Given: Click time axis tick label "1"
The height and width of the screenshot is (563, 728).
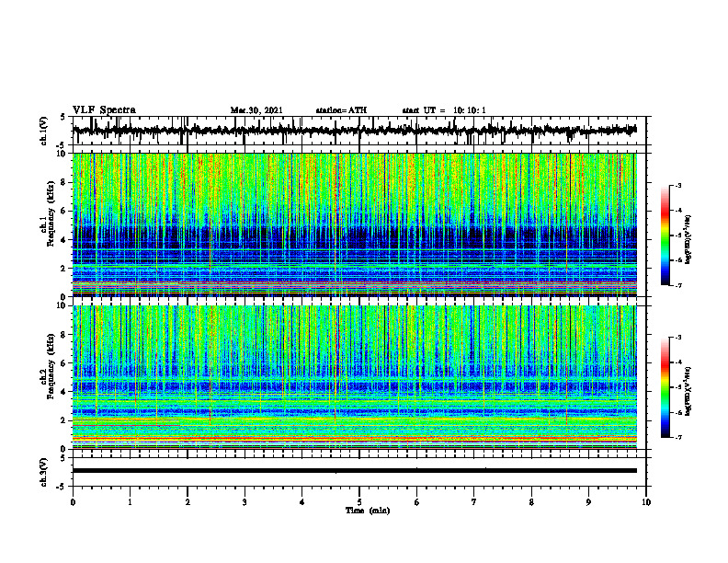Looking at the screenshot, I should coord(130,502).
